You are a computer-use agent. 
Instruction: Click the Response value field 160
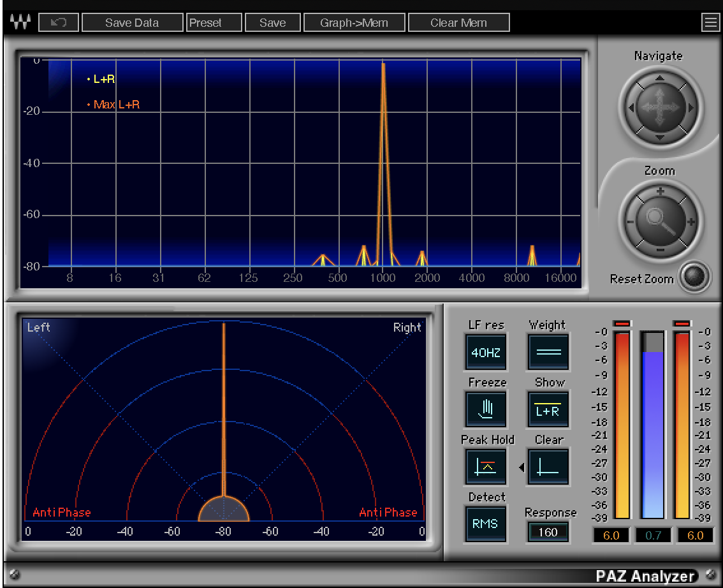coord(548,533)
